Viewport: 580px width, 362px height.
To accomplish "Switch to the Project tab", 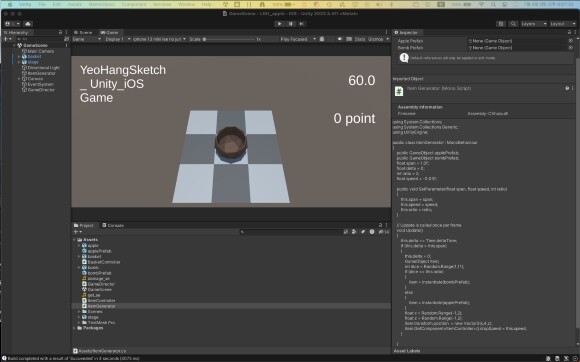I will (84, 225).
